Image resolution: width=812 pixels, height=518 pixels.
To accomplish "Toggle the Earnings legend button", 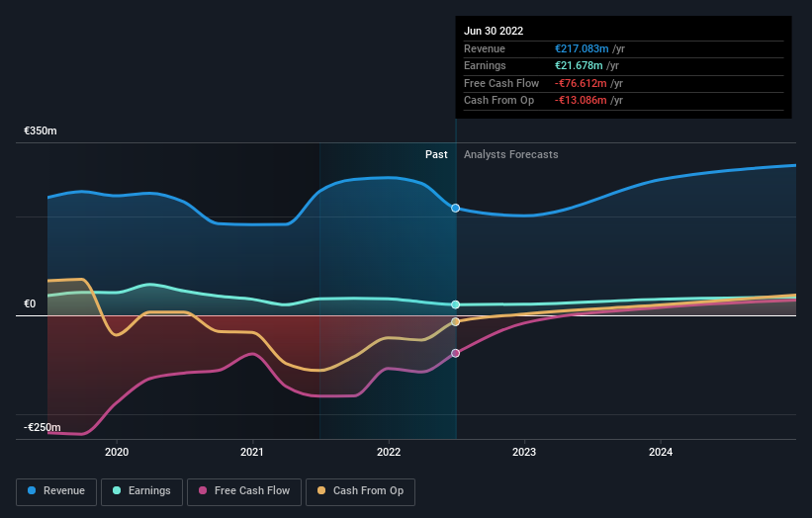I will pos(141,491).
